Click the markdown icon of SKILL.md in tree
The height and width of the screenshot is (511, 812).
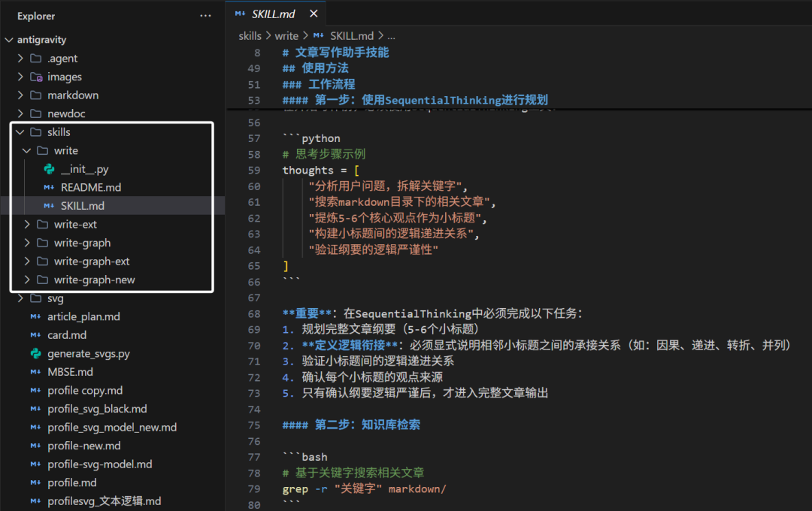pos(49,206)
